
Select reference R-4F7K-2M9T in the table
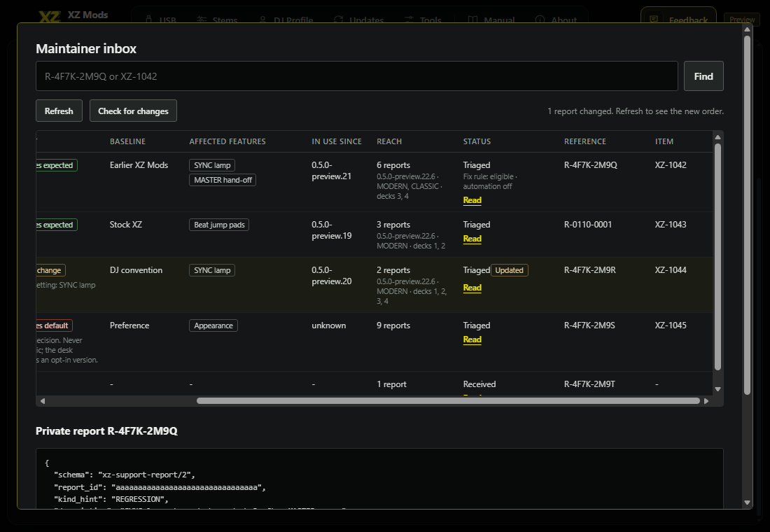click(589, 384)
